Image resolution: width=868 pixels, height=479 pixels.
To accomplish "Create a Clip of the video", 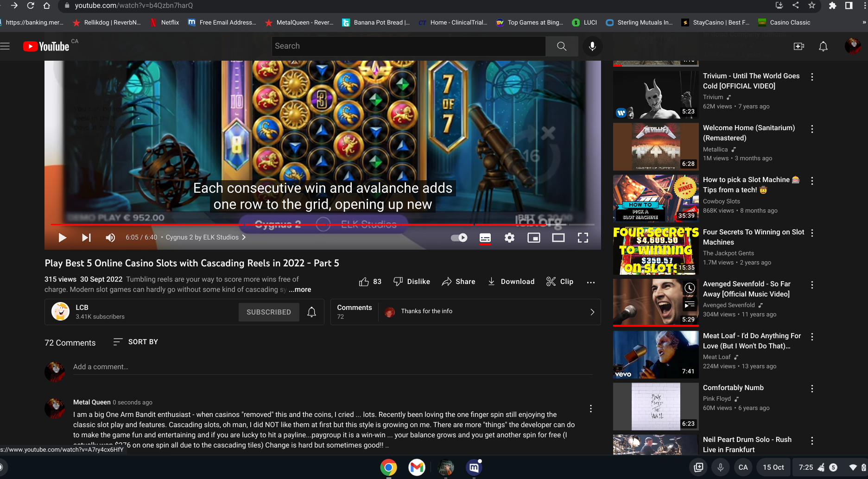I will [x=560, y=282].
